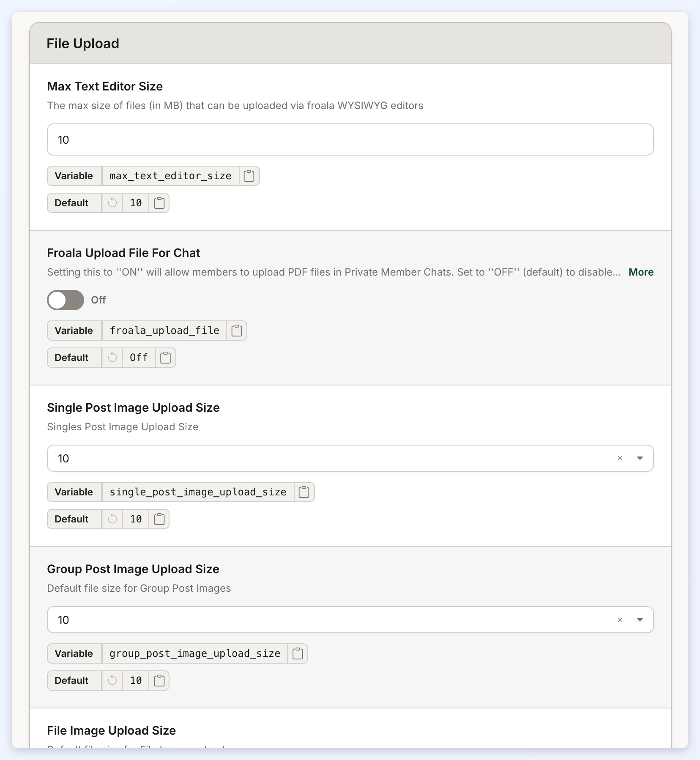Expand Froala description with More link
700x760 pixels.
point(641,272)
